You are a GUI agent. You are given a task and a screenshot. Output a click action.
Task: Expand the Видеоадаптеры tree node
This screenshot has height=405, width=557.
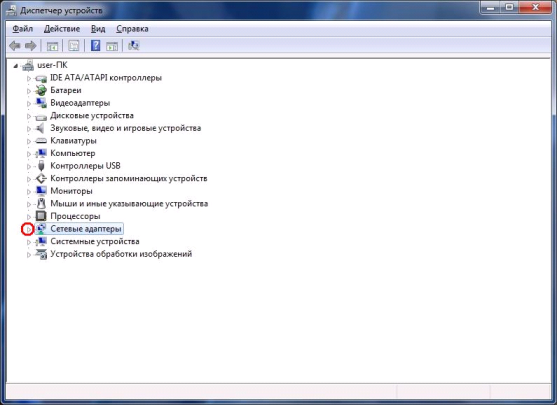(29, 103)
